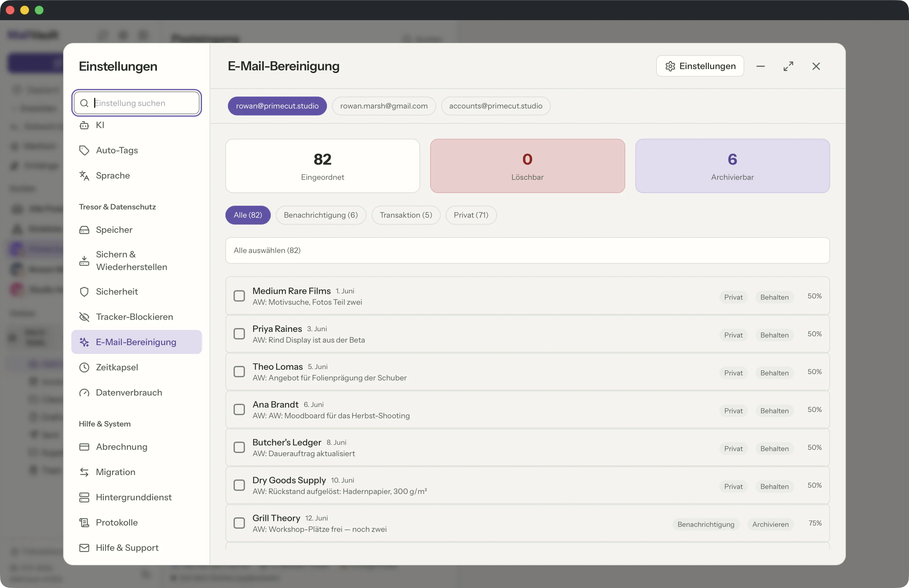Image resolution: width=909 pixels, height=588 pixels.
Task: Filter by Benachrichtigung (6)
Action: [x=321, y=215]
